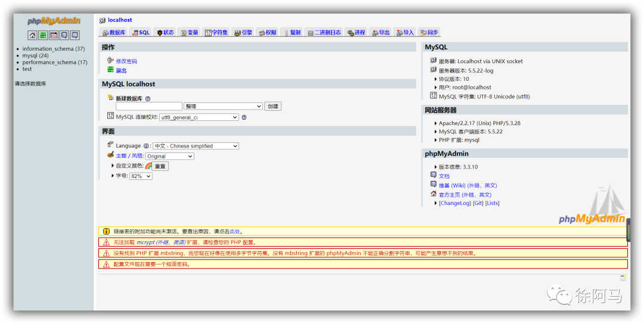Image resolution: width=644 pixels, height=324 pixels.
Task: Click 主题 / 风格 link
Action: click(x=129, y=156)
